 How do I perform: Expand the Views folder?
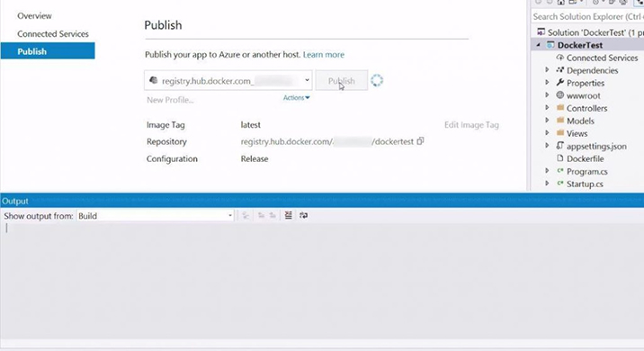tap(547, 133)
